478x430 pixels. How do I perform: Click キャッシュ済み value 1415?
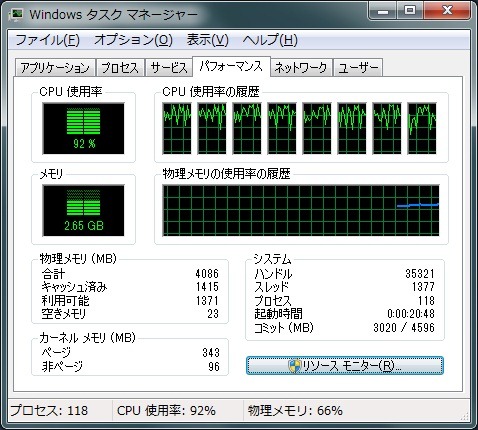[207, 287]
